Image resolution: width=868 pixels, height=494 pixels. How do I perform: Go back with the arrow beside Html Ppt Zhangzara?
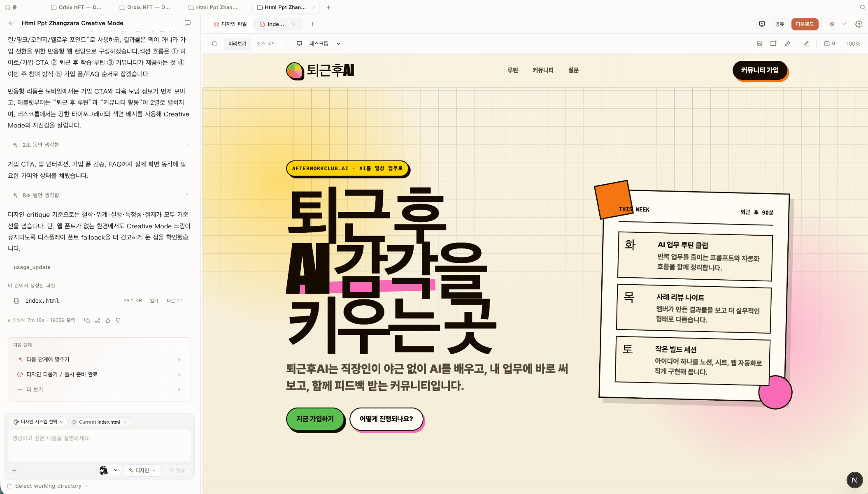pyautogui.click(x=11, y=23)
